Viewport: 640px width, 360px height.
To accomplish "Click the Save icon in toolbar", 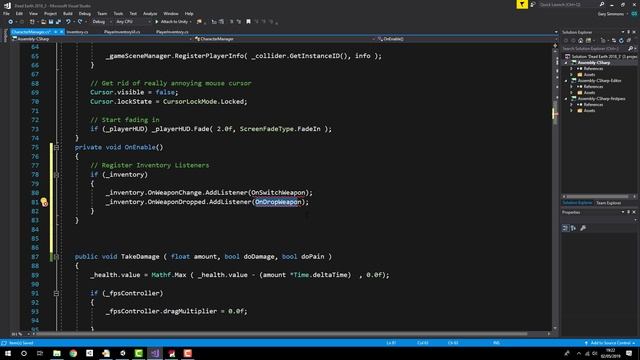I will pyautogui.click(x=51, y=22).
